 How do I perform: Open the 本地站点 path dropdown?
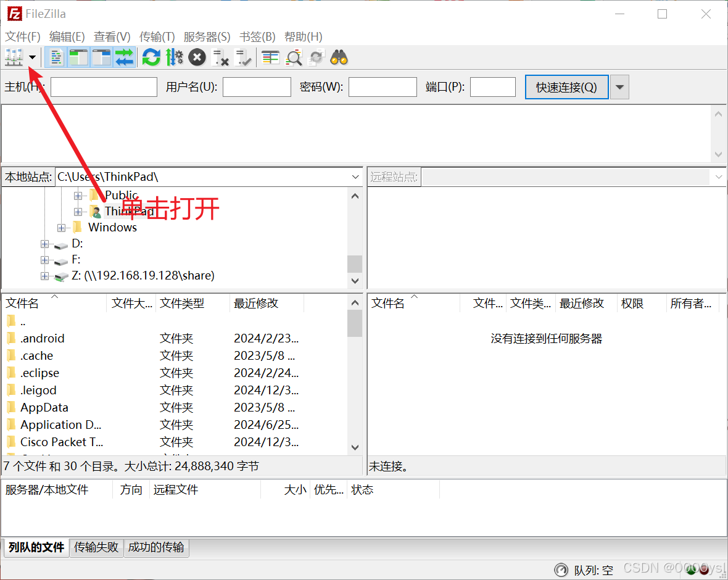[x=355, y=177]
